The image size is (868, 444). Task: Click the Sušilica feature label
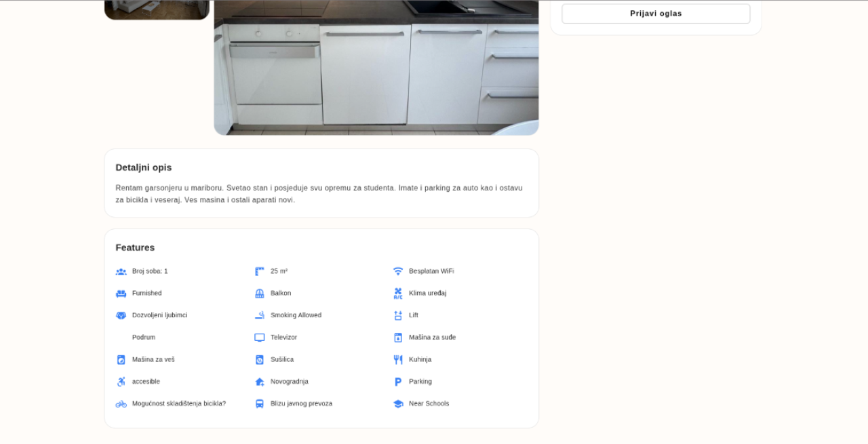pyautogui.click(x=282, y=359)
